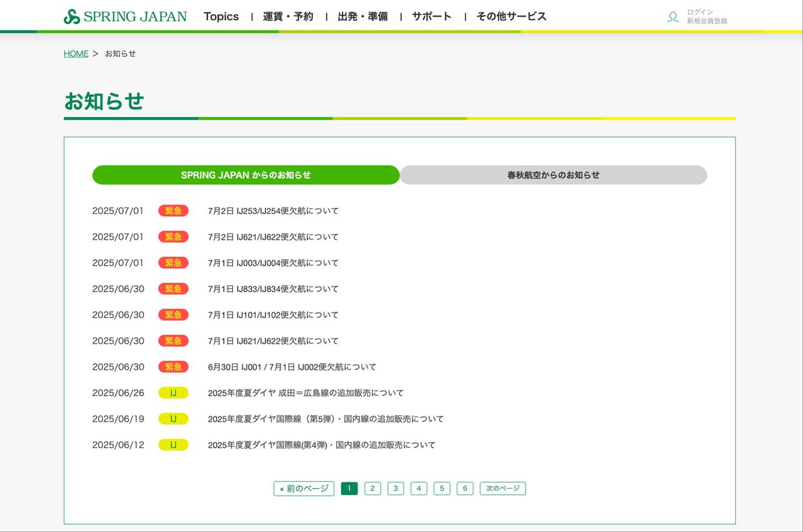Click the 緊急 badge on the IJ833/IJ834 notice
The width and height of the screenshot is (803, 532).
pyautogui.click(x=173, y=289)
